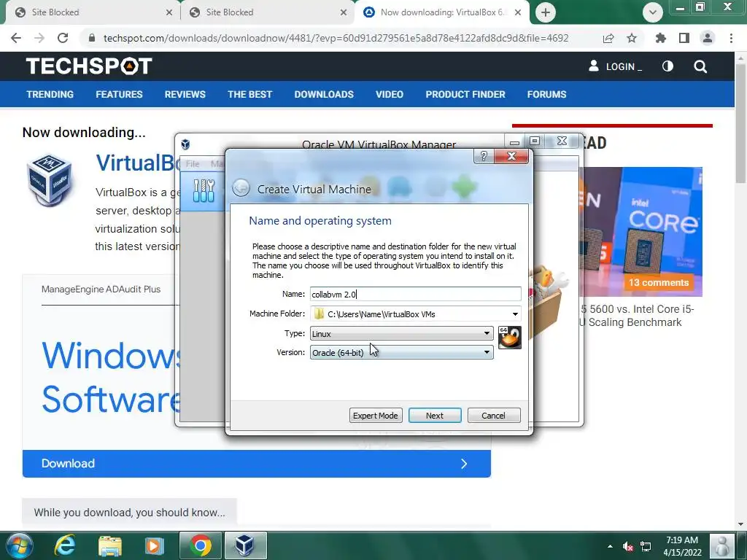Click the share page icon in address bar
The width and height of the screenshot is (747, 560).
608,38
